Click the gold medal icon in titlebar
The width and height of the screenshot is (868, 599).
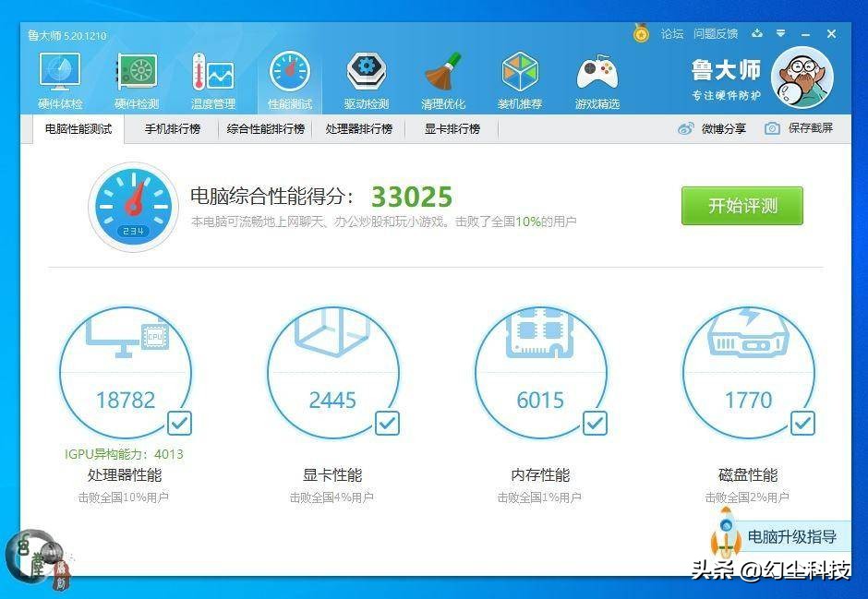[641, 33]
